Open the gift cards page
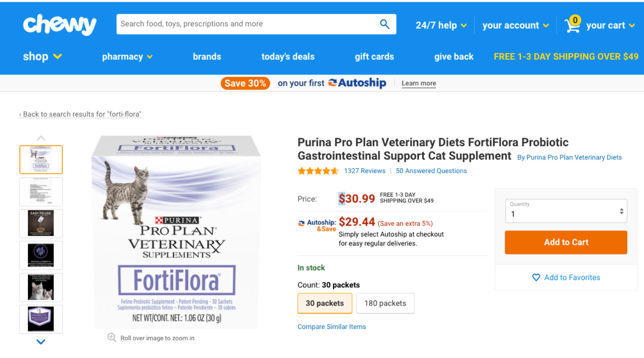The width and height of the screenshot is (644, 358). (x=374, y=57)
